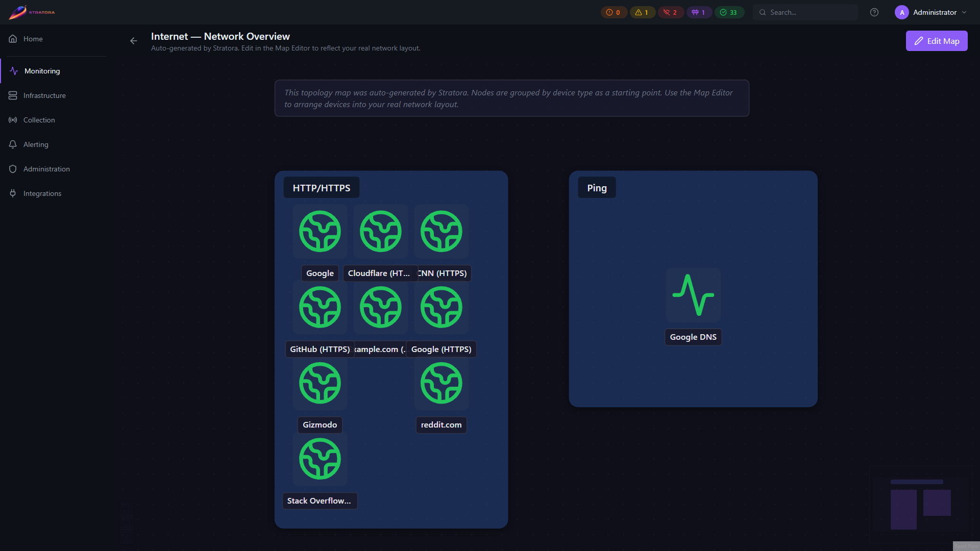Viewport: 980px width, 551px height.
Task: Click the HTTP/HTTPS group label
Action: (322, 188)
